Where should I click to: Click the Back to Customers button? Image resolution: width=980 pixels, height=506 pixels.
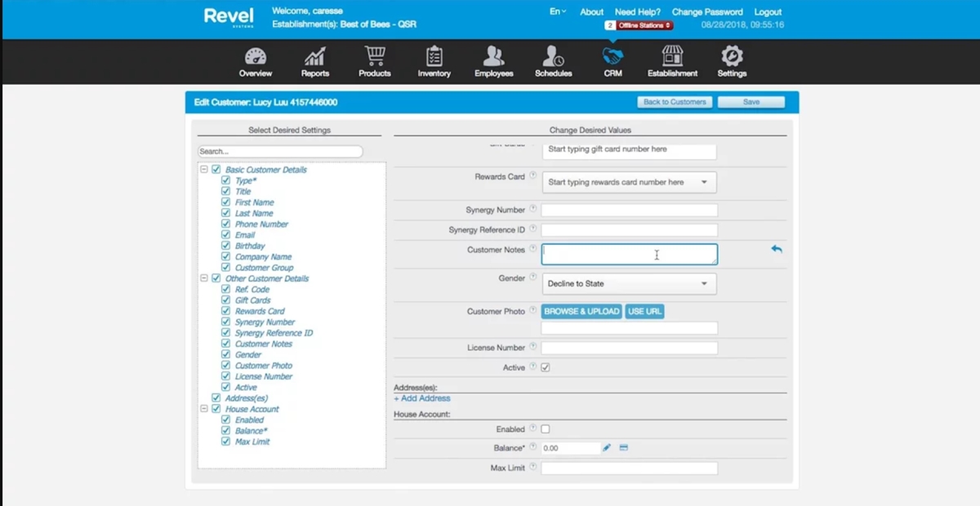point(675,102)
